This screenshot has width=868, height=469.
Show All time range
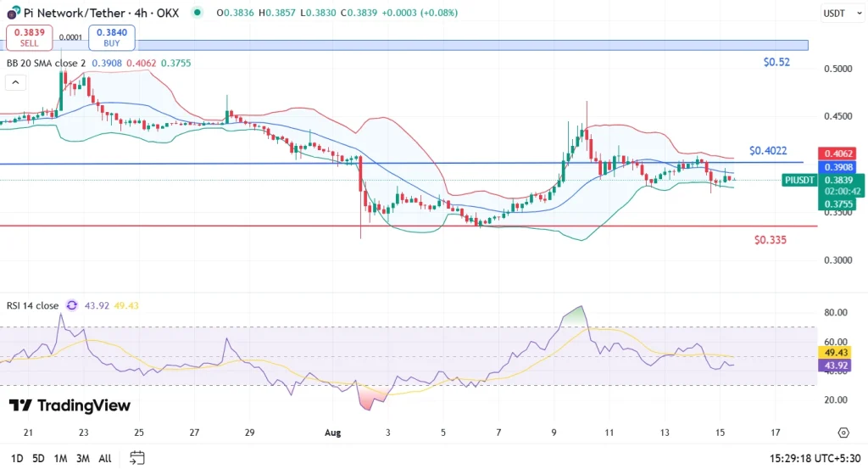[104, 459]
